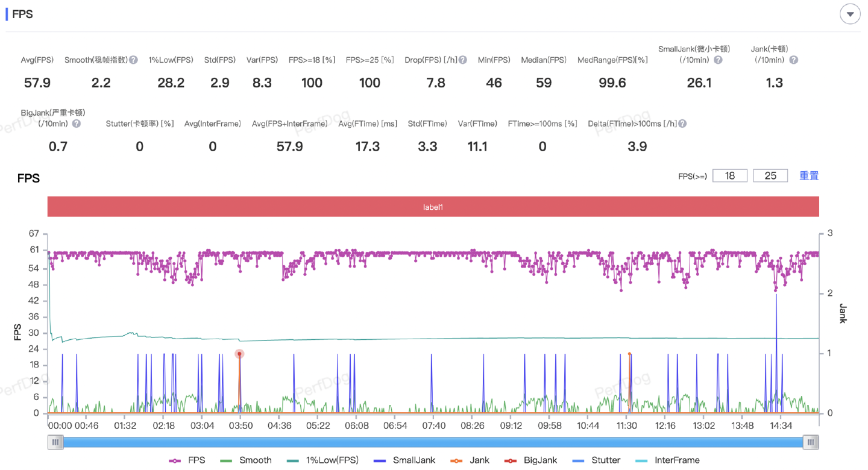868x470 pixels.
Task: Select the red label1 segment bar
Action: pos(433,207)
